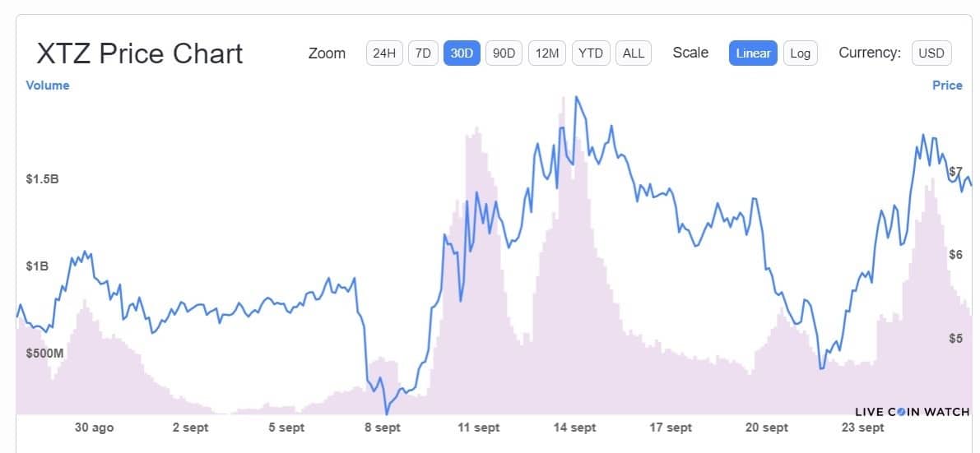
Task: Open the USD currency selector
Action: [931, 53]
